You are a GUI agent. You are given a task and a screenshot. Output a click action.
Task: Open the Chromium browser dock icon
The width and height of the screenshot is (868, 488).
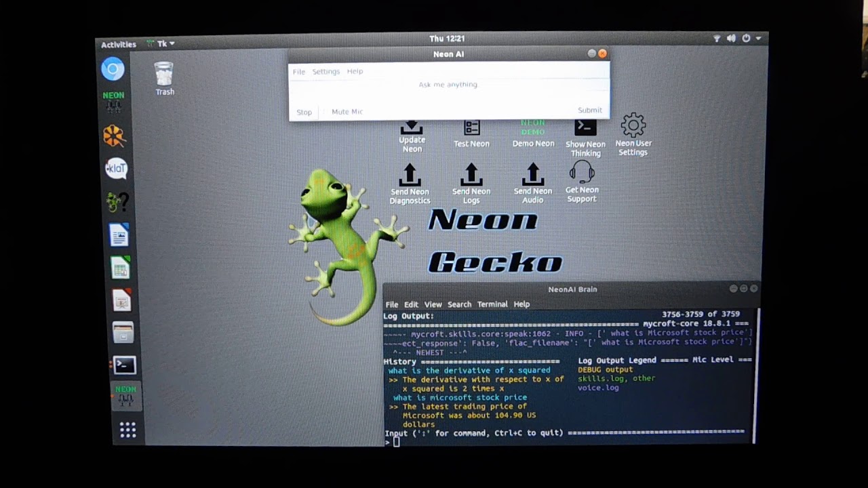click(x=113, y=68)
